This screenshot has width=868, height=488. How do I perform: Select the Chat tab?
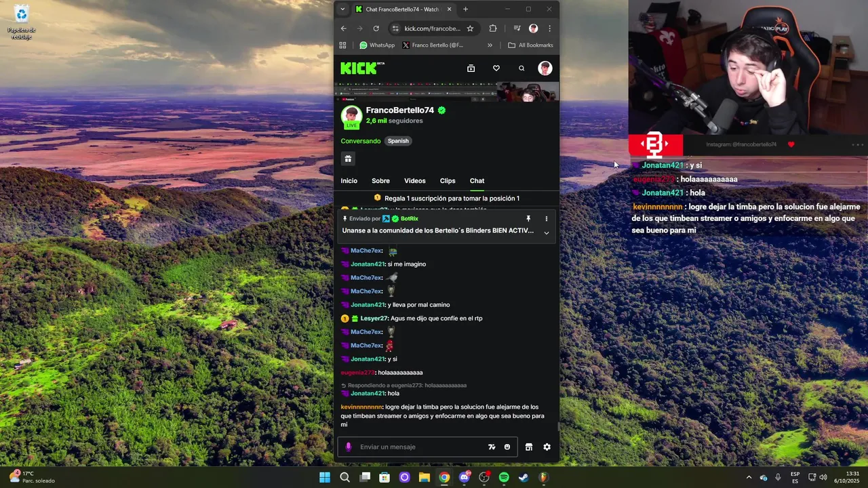pyautogui.click(x=477, y=181)
